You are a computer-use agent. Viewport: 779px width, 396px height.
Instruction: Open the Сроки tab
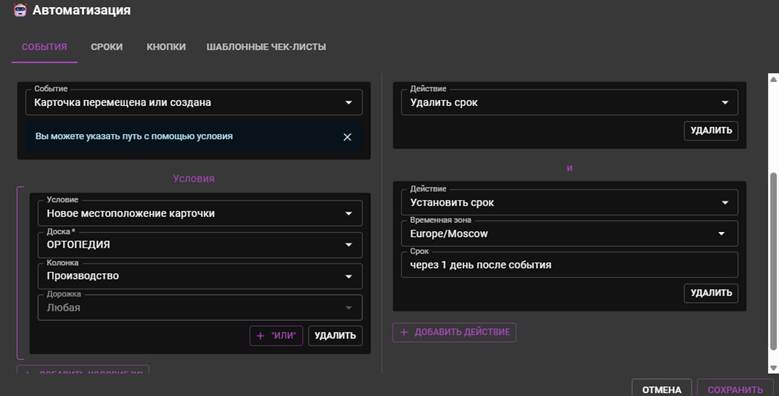106,47
